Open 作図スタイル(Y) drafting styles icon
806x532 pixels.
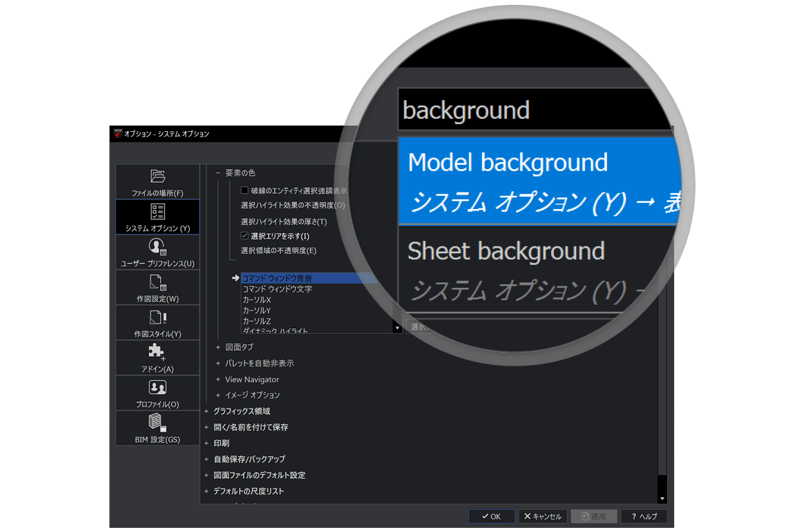click(x=157, y=317)
